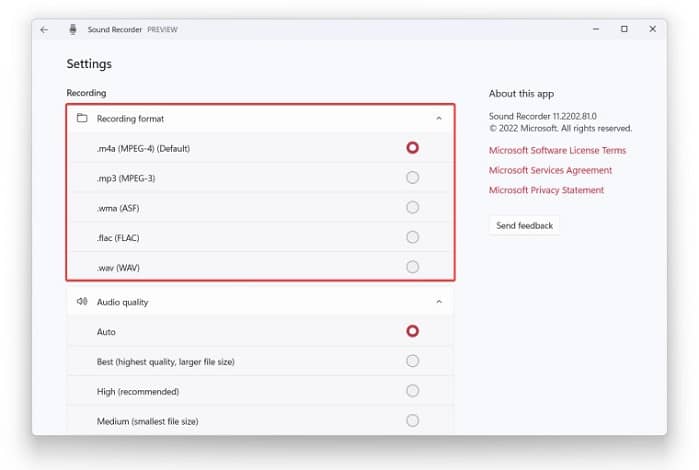The width and height of the screenshot is (699, 470).
Task: Open Microsoft Software License Terms link
Action: tap(557, 150)
